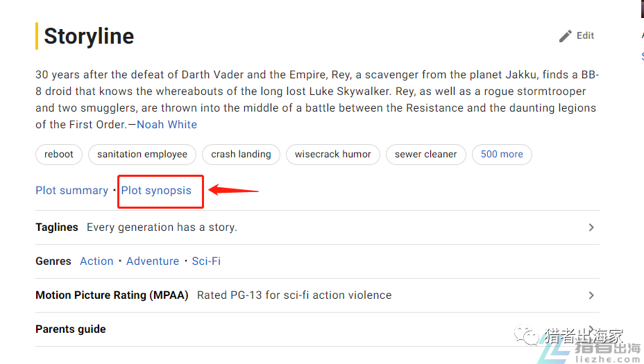644x364 pixels.
Task: Go to the Plot synopsis link
Action: 156,191
